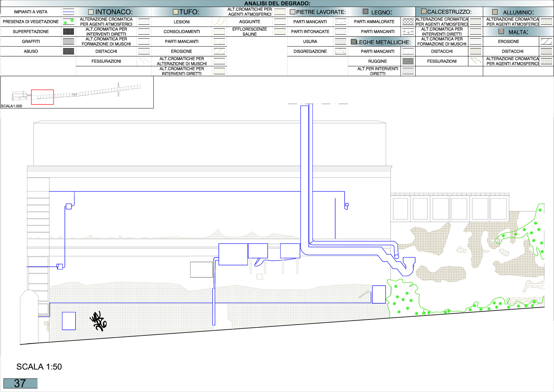554x392 pixels.
Task: Click the Intonaco white color square
Action: (91, 12)
